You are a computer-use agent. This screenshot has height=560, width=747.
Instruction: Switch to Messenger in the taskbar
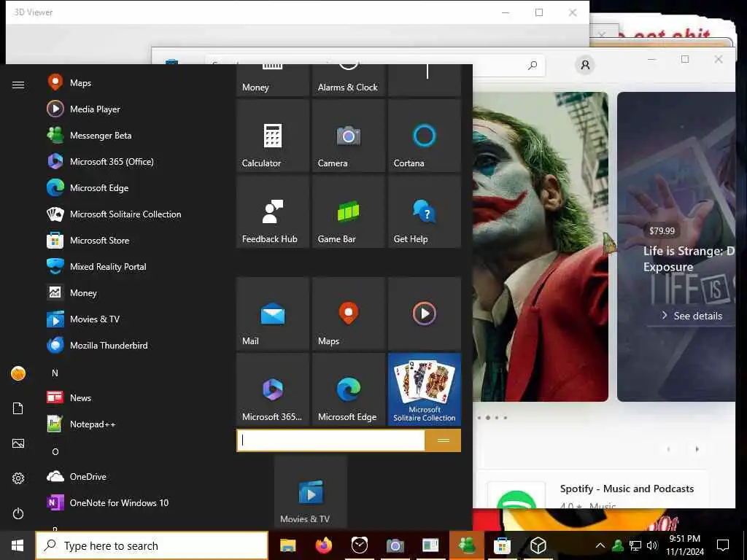point(466,545)
